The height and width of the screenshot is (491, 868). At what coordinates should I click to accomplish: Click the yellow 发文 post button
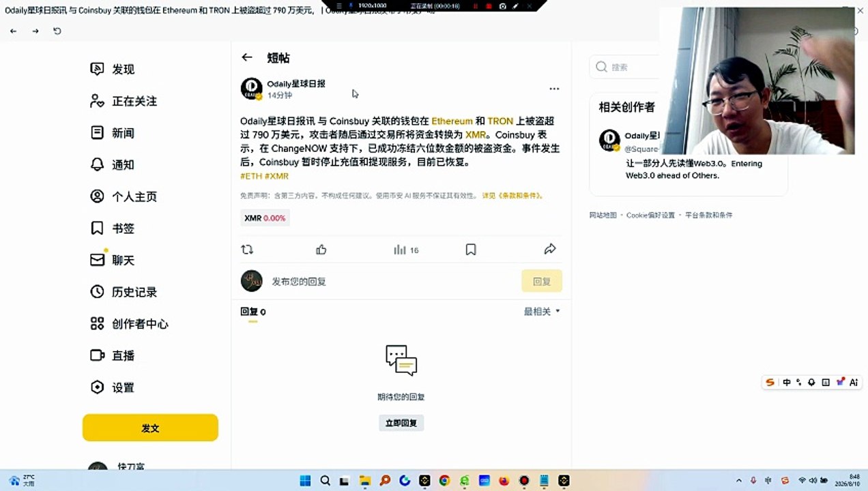click(x=150, y=428)
